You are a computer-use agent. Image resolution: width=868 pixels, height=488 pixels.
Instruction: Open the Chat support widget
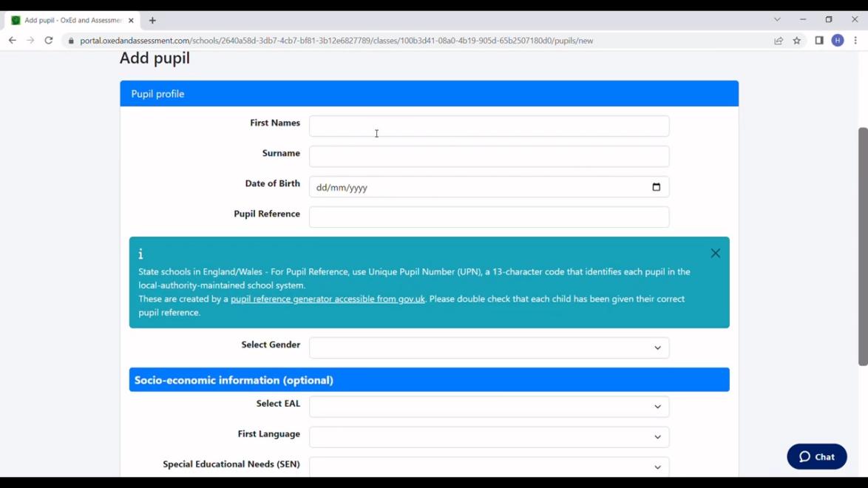point(816,457)
